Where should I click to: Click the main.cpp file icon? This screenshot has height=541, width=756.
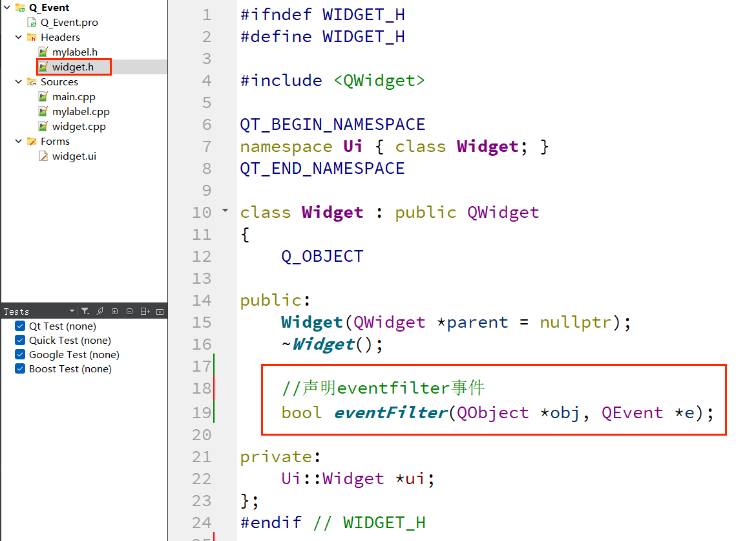click(x=43, y=97)
